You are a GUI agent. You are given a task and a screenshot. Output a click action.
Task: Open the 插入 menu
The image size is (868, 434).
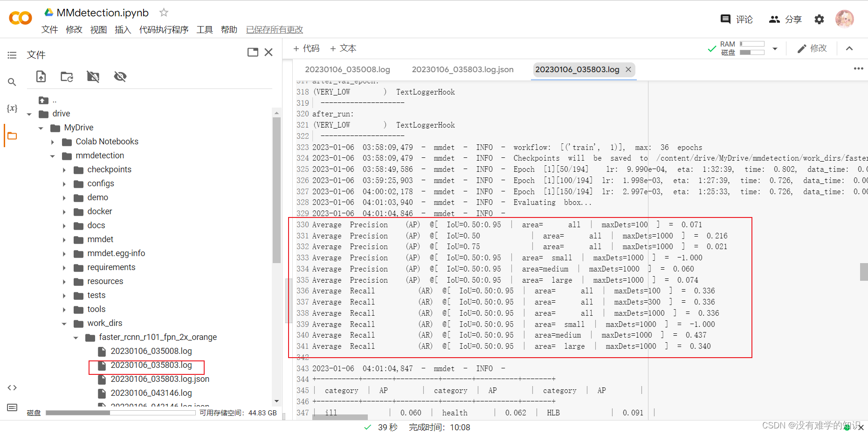[123, 30]
